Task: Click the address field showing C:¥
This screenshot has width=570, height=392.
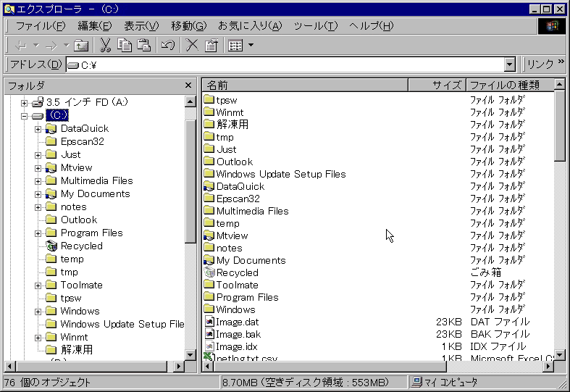Action: pos(285,65)
